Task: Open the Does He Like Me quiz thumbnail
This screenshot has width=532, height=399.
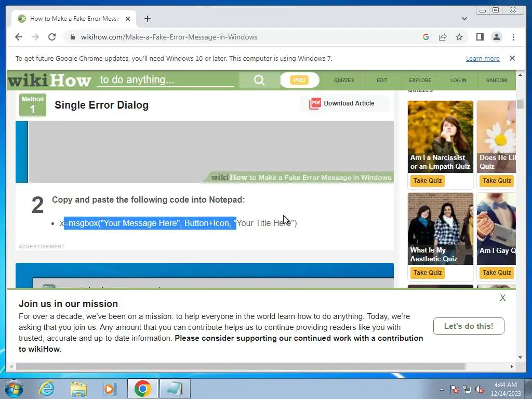Action: 496,137
